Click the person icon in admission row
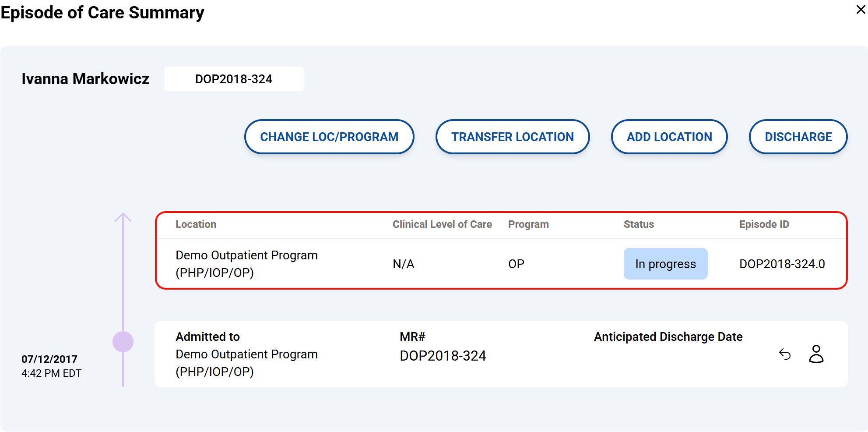868x432 pixels. tap(816, 354)
